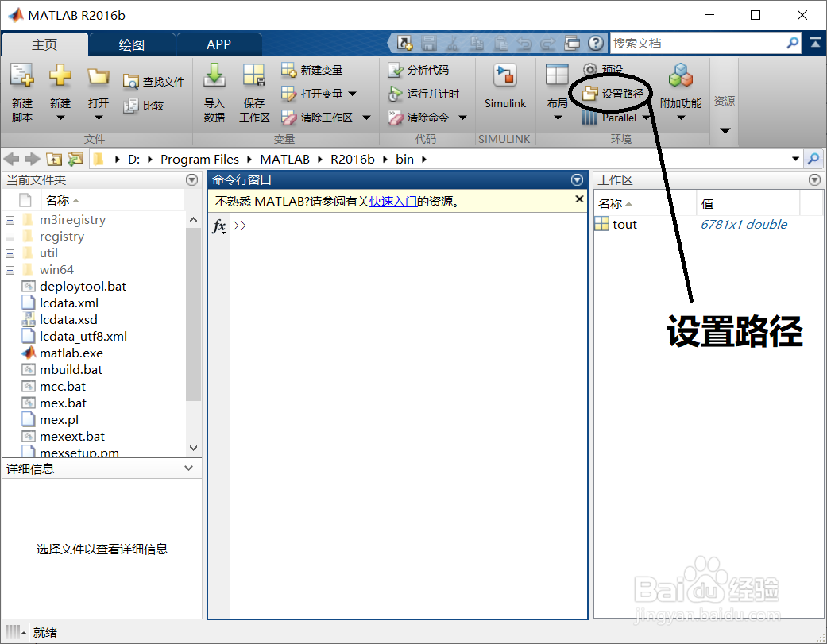This screenshot has width=827, height=644.
Task: Click the Layout (布局) icon
Action: coord(557,75)
